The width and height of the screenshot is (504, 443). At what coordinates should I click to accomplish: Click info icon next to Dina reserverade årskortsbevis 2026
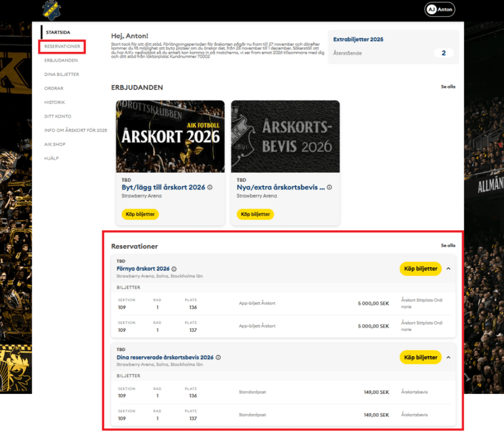tap(218, 357)
